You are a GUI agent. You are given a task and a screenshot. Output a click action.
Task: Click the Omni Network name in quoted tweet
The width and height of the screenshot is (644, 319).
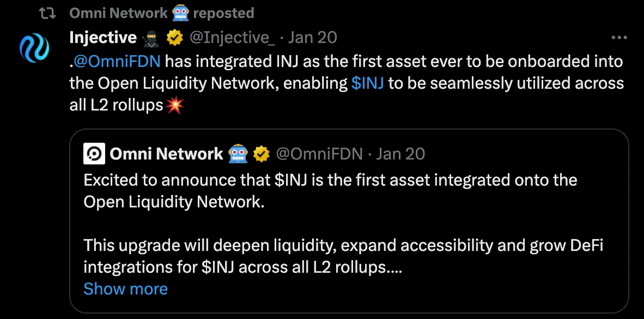tap(166, 154)
